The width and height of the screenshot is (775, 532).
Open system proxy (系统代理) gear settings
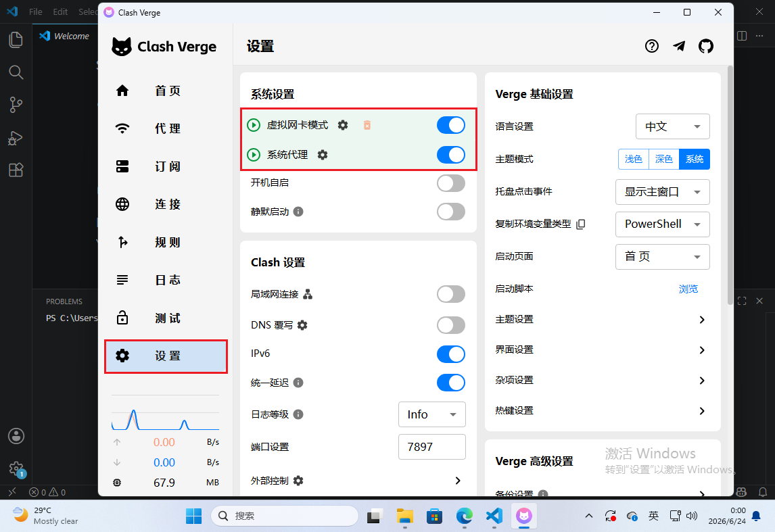pos(323,155)
